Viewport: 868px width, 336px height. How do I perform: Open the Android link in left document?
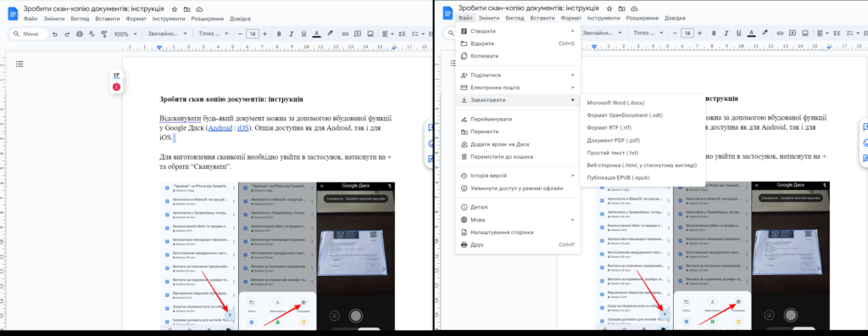point(220,127)
